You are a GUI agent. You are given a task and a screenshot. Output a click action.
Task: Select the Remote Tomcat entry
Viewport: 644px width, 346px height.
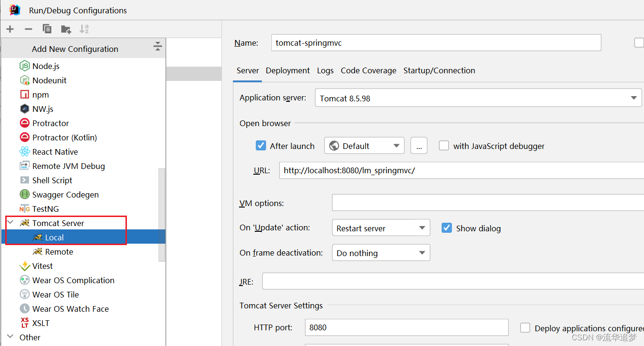coord(83,252)
